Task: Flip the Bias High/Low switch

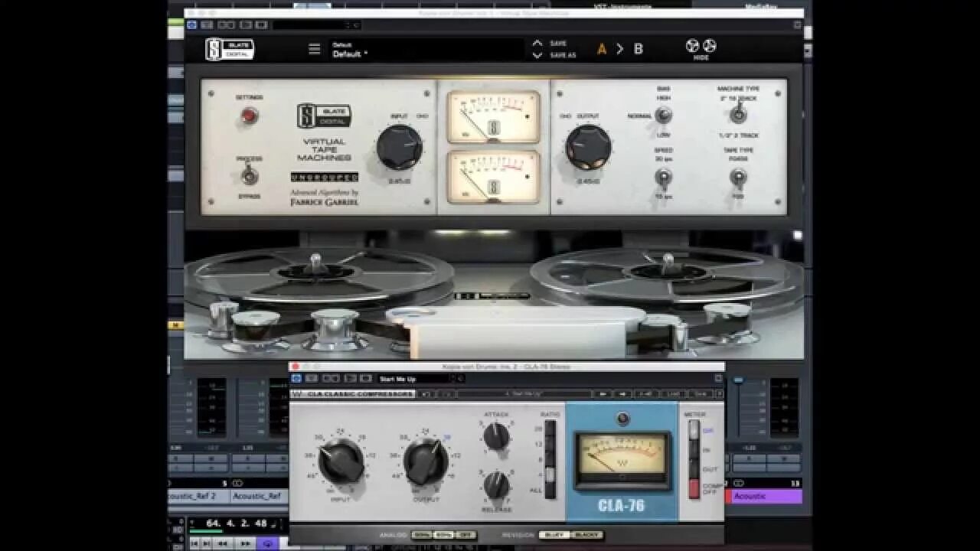Action: [663, 115]
